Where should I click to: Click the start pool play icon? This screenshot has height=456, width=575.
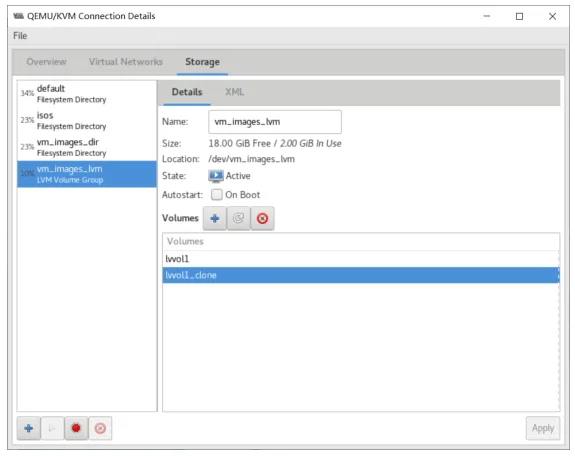[x=52, y=428]
